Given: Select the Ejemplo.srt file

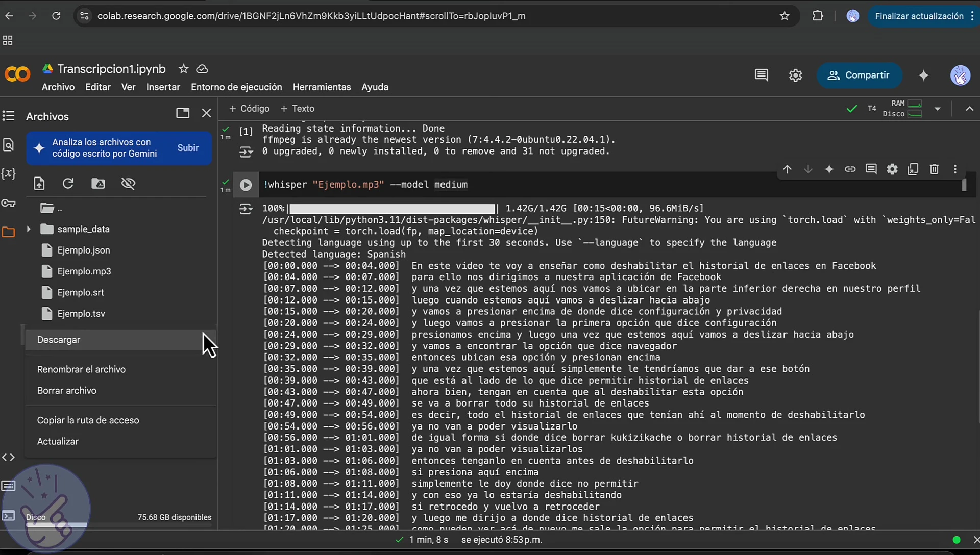Looking at the screenshot, I should pyautogui.click(x=81, y=293).
